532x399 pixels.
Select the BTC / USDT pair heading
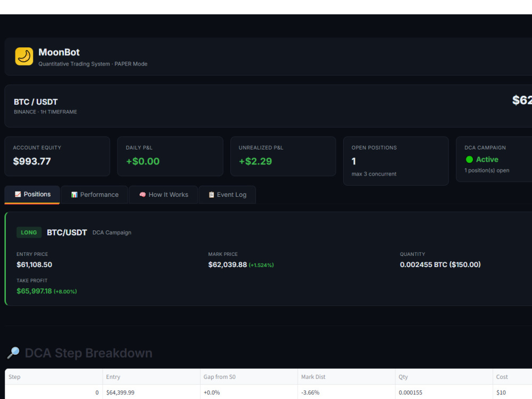(x=36, y=102)
